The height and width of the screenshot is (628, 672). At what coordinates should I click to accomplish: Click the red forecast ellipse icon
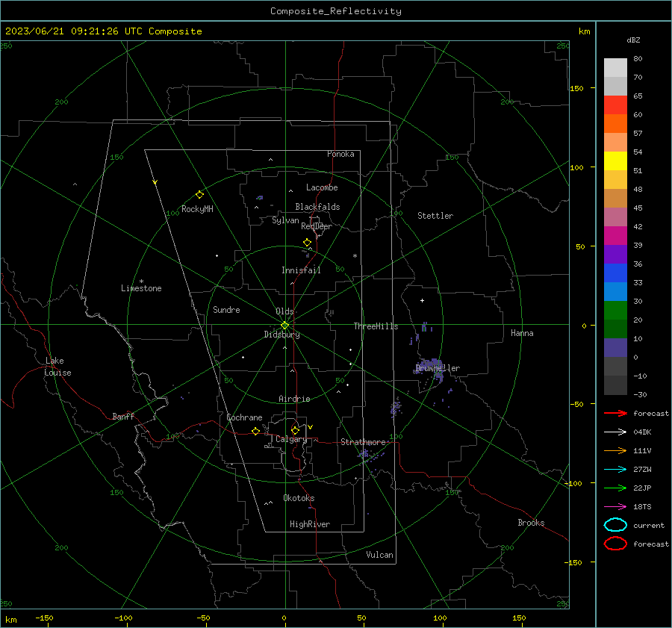tap(615, 544)
